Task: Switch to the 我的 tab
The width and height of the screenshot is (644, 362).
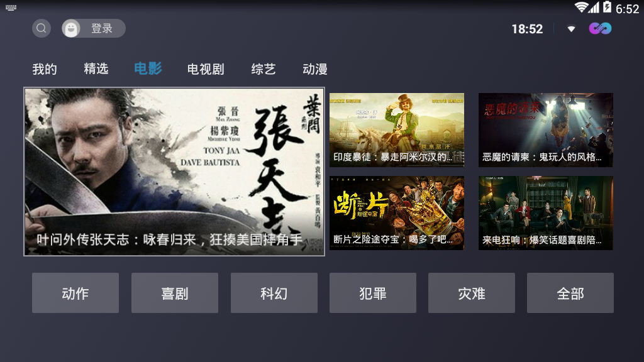Action: [45, 69]
